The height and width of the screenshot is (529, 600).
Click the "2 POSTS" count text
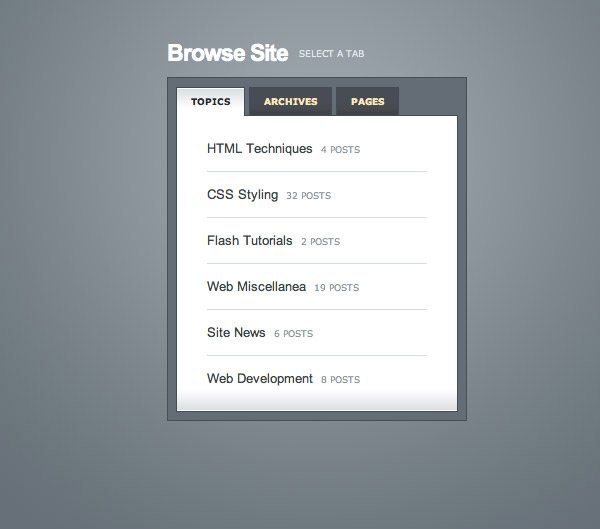tap(320, 242)
